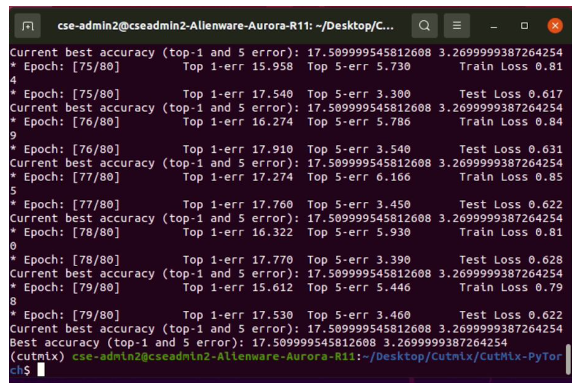Click the green cse-admin2@cseadmin2-Alienware-Aurora-R11 prompt text

[x=213, y=356]
